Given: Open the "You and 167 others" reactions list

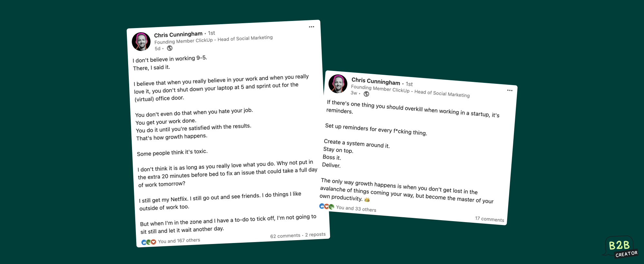Looking at the screenshot, I should coord(179,241).
